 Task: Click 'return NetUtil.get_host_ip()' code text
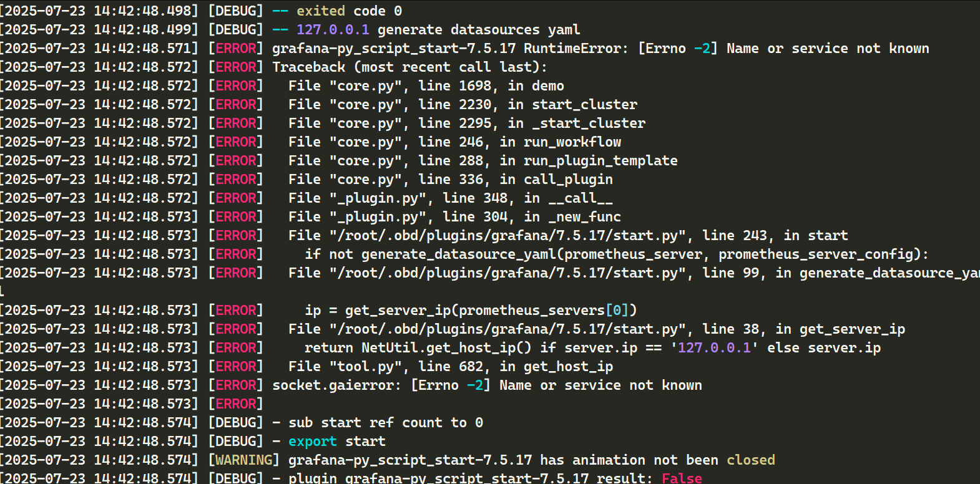point(418,347)
